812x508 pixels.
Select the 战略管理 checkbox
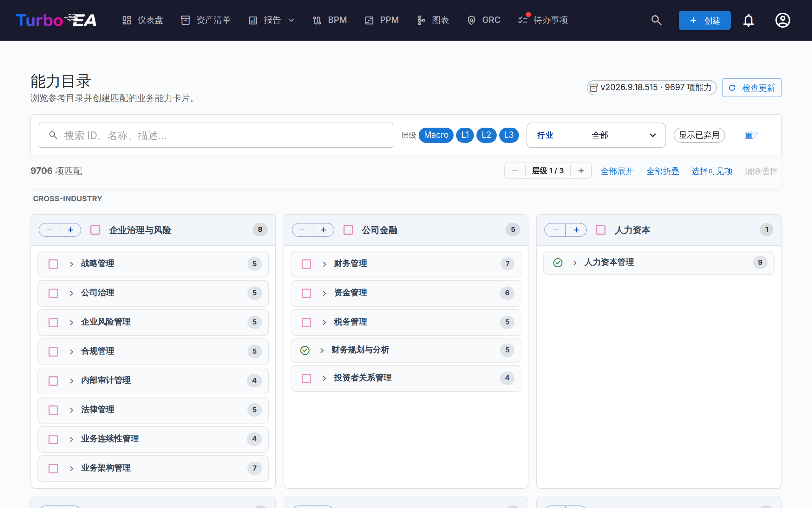coord(53,264)
